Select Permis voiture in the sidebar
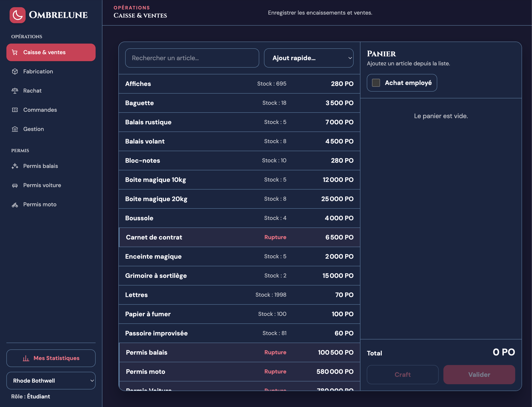Viewport: 532px width, 407px height. point(51,185)
